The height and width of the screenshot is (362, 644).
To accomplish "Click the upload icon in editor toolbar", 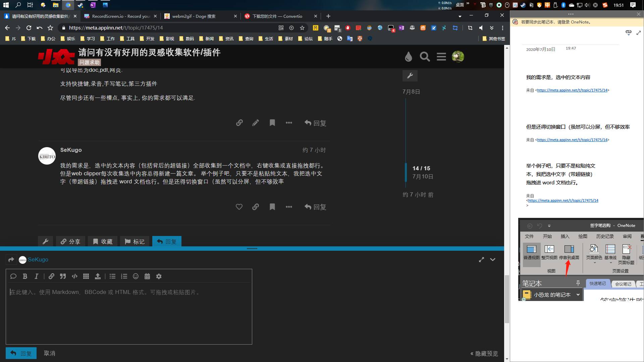I will coord(98,276).
